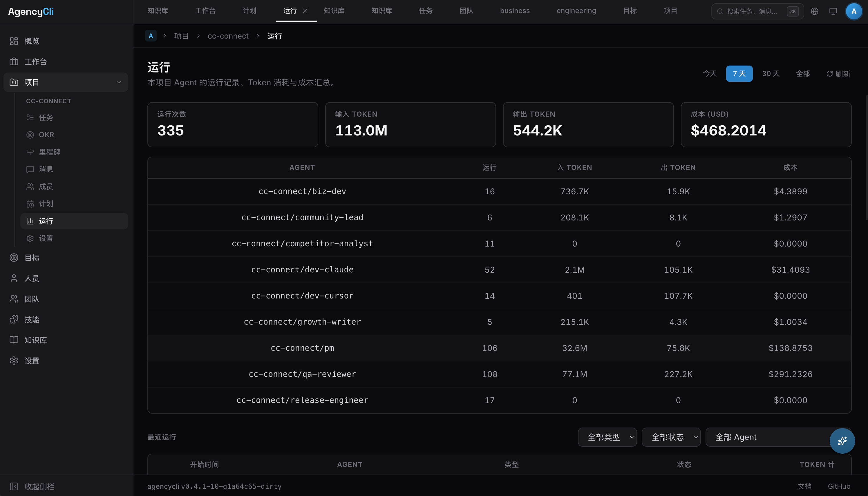Click the globe language icon
Image resolution: width=868 pixels, height=496 pixels.
(x=814, y=11)
